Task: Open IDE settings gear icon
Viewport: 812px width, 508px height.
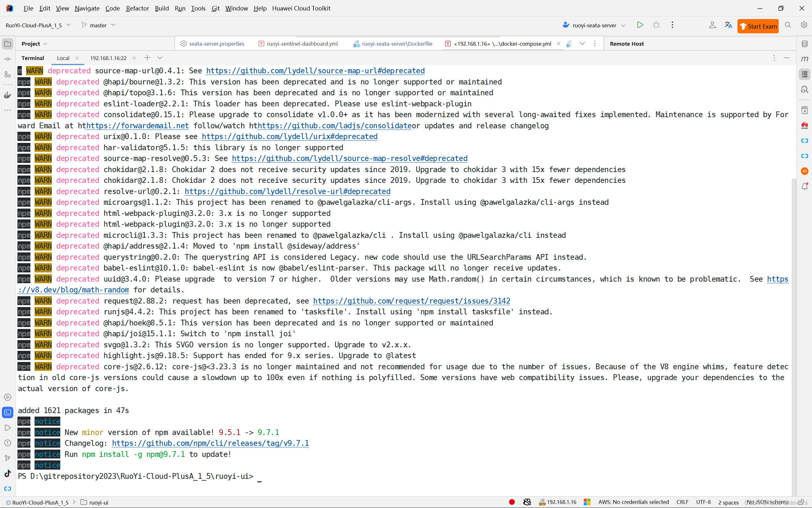Action: tap(804, 25)
